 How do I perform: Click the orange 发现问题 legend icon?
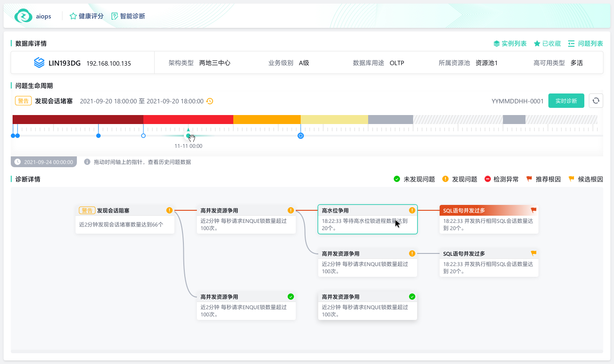[x=445, y=179]
